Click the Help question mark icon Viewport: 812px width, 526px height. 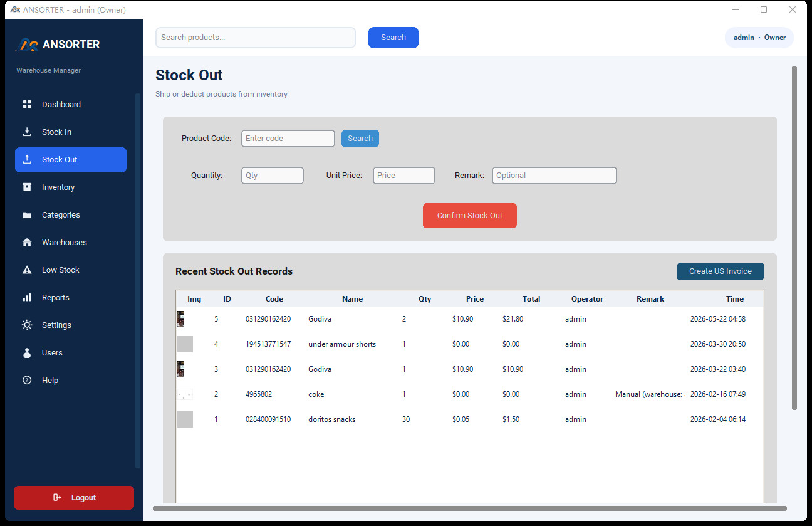27,380
